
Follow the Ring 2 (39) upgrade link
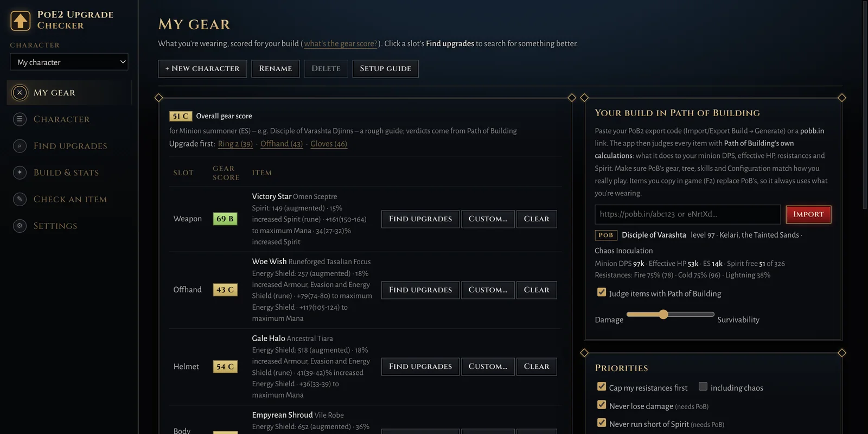point(235,144)
